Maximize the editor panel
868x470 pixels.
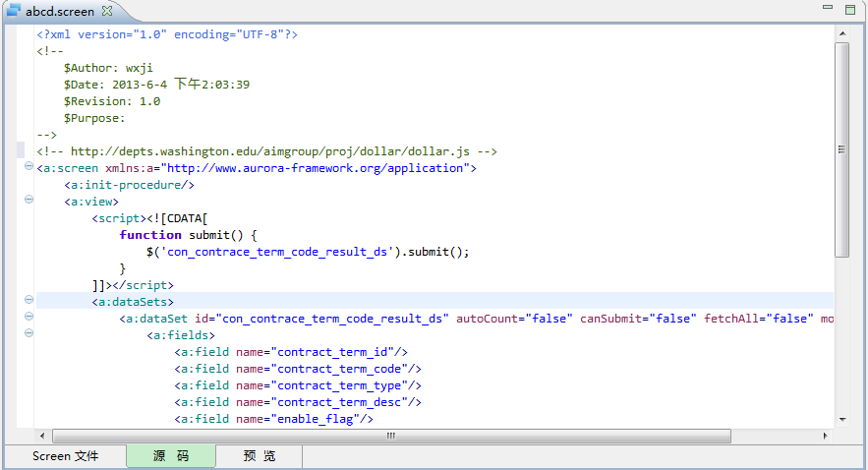point(850,10)
